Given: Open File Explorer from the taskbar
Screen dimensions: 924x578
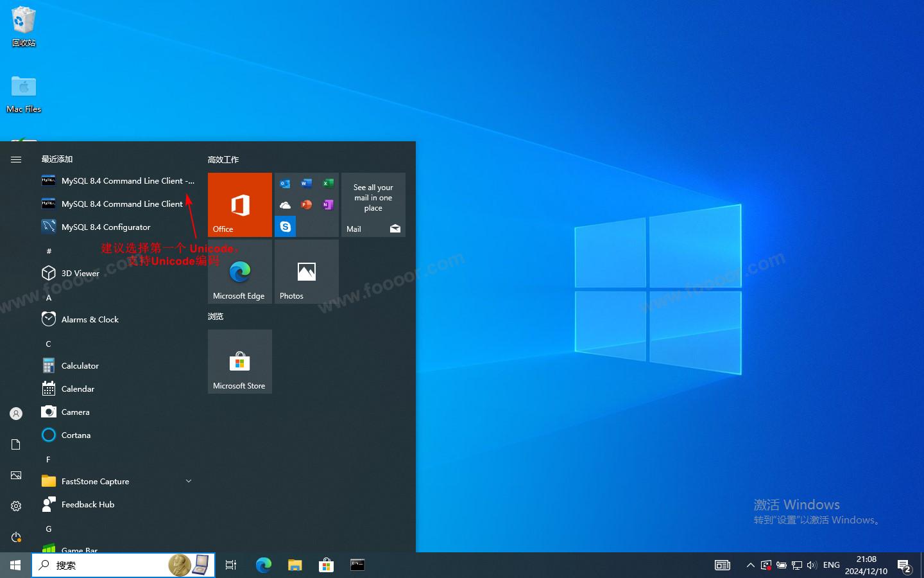Looking at the screenshot, I should [x=295, y=565].
